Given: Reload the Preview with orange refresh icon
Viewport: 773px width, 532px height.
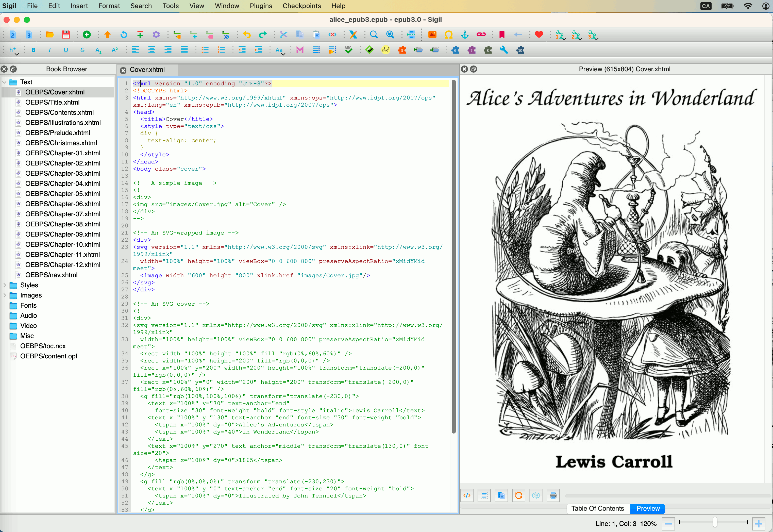Looking at the screenshot, I should (518, 496).
